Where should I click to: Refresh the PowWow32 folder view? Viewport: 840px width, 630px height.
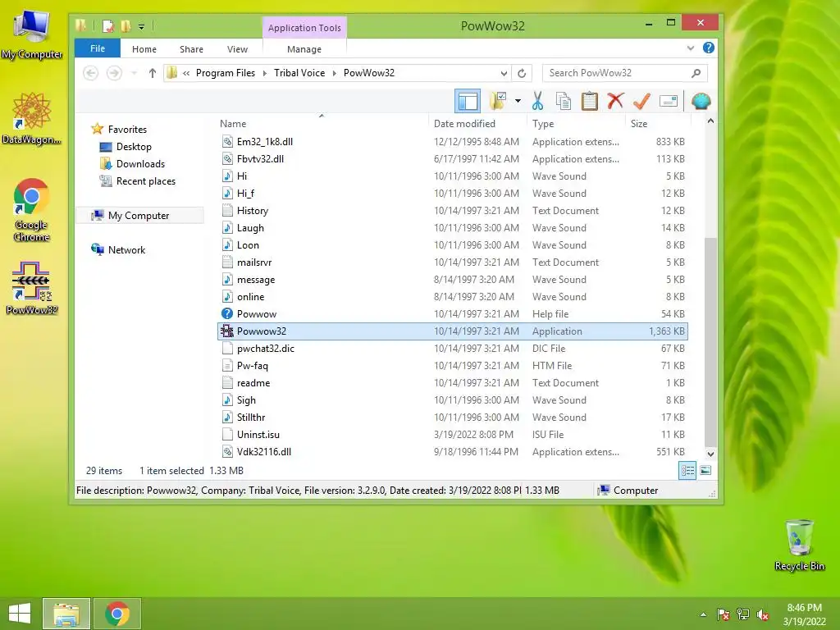pos(522,73)
